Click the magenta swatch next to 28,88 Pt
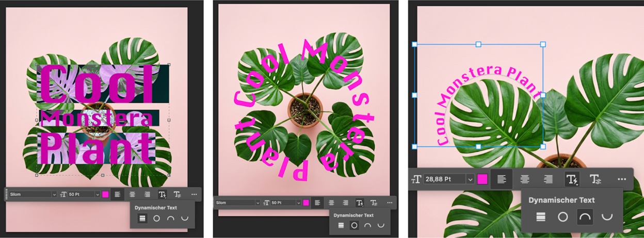Screen dimensions: 644x238 (x=482, y=179)
